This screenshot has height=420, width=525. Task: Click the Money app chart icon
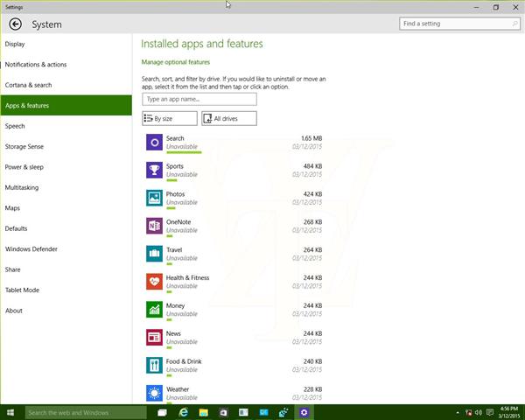153,310
